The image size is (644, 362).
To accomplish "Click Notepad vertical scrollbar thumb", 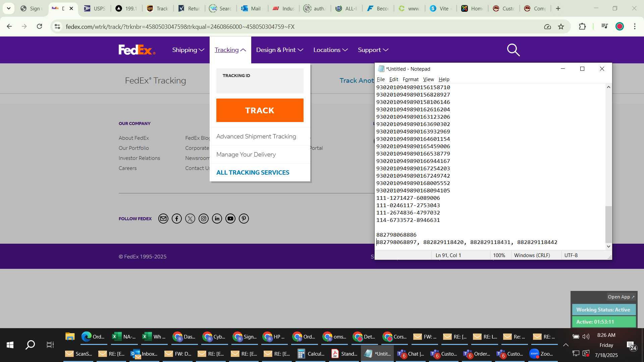I will pos(608,224).
